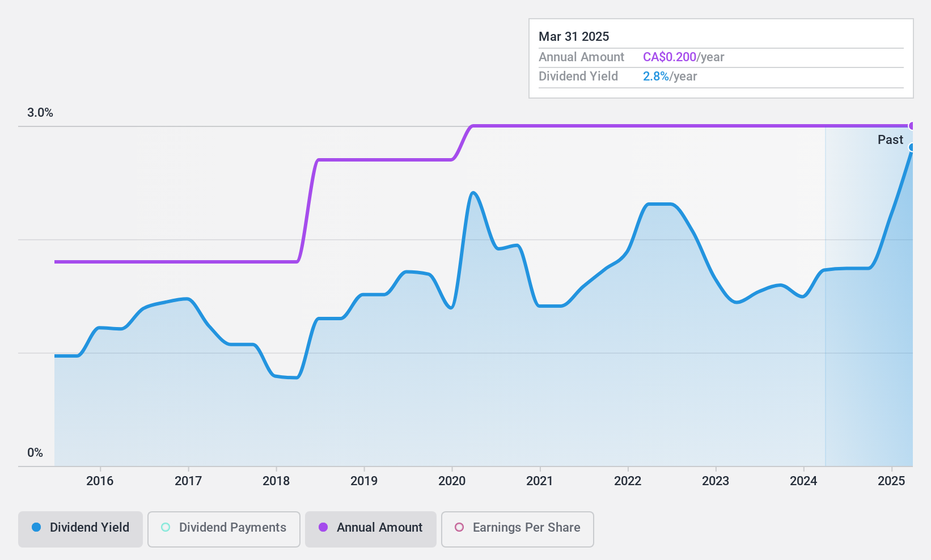Screen dimensions: 931x560
Task: Click the 3.0% y-axis label
Action: (40, 113)
